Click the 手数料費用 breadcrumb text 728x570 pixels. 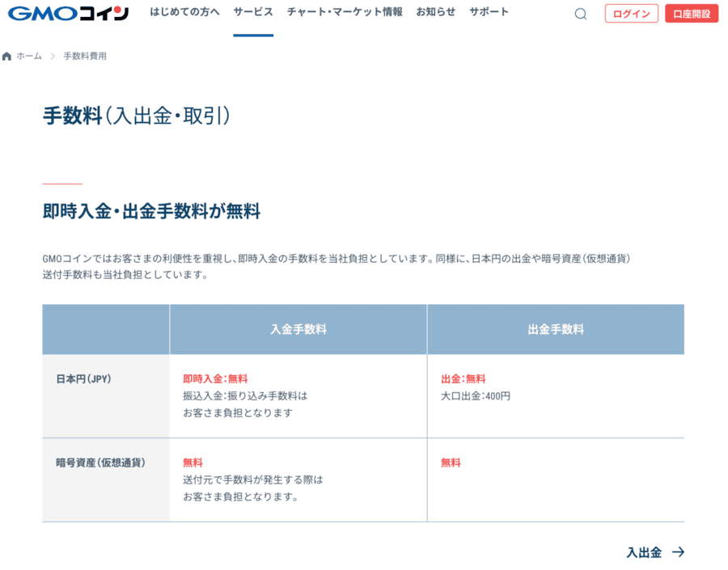(85, 56)
